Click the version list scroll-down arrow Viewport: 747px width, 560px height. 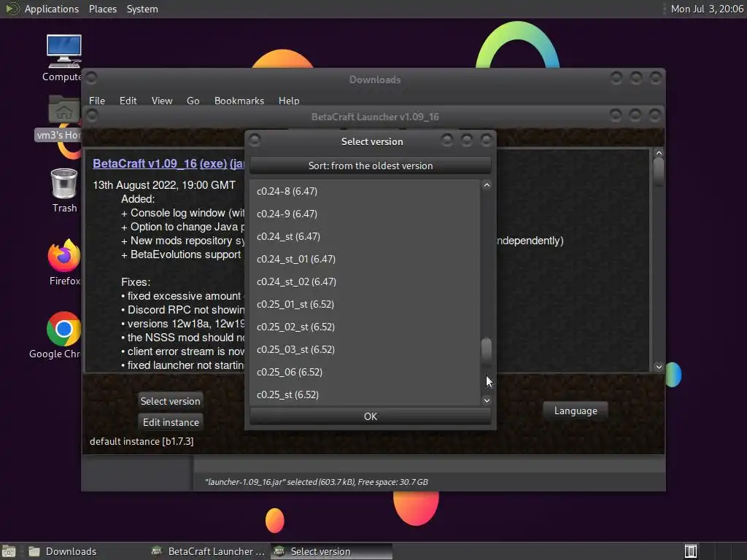(x=487, y=400)
